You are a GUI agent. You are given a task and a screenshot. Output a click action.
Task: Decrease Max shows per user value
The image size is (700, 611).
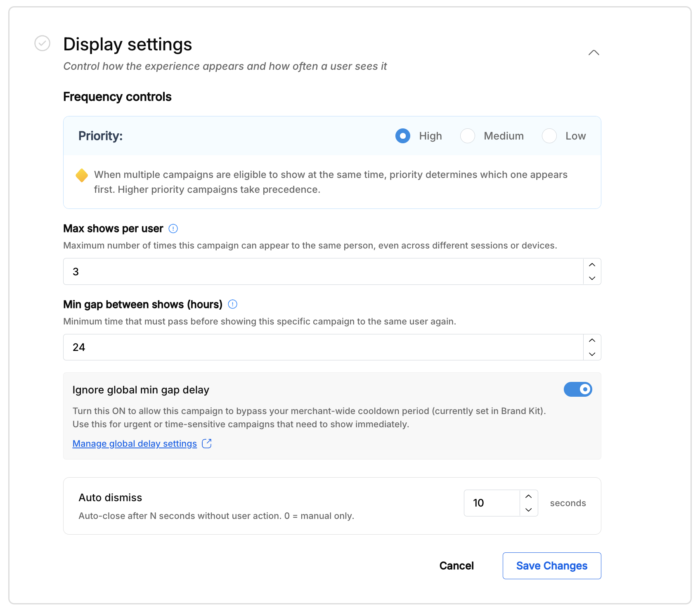pos(592,278)
